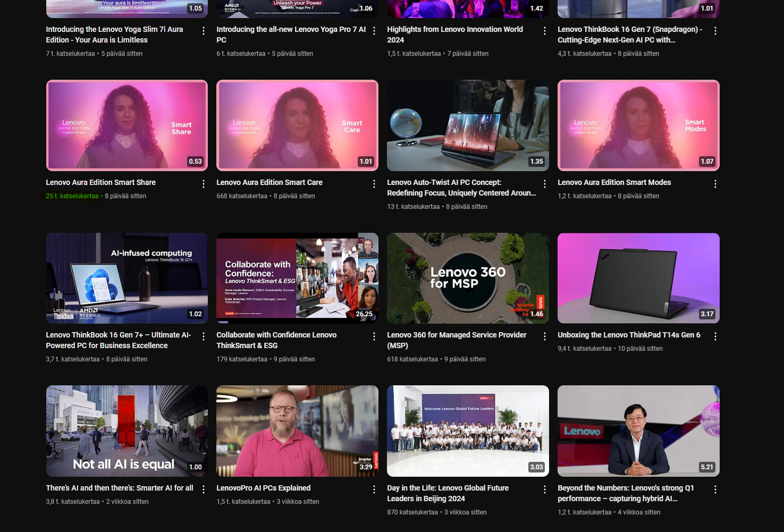784x532 pixels.
Task: Play the Q1 performance CEO thumbnail video
Action: tap(638, 431)
